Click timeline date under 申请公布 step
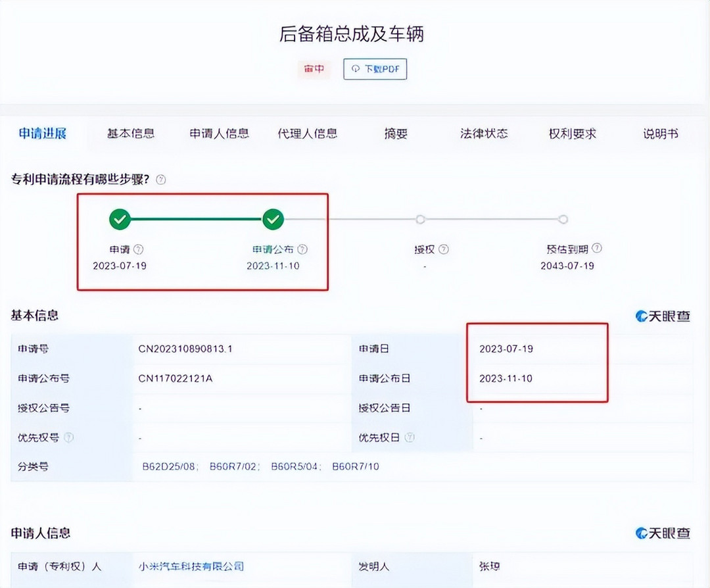This screenshot has height=588, width=710. tap(273, 266)
